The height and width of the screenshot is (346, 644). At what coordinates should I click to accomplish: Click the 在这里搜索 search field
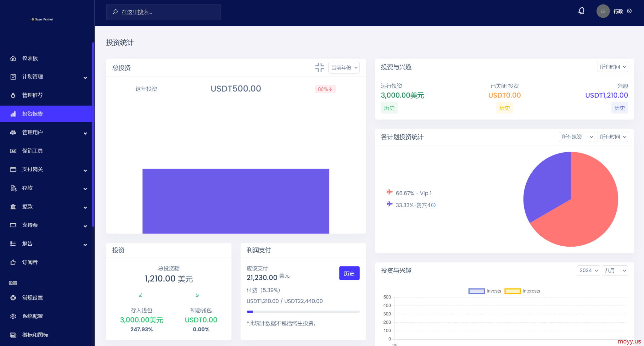[x=163, y=12]
